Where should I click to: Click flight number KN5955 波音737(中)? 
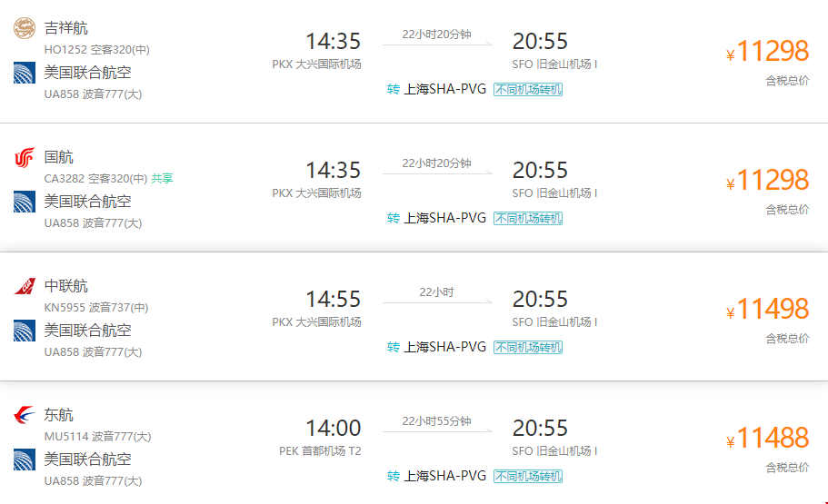point(96,307)
